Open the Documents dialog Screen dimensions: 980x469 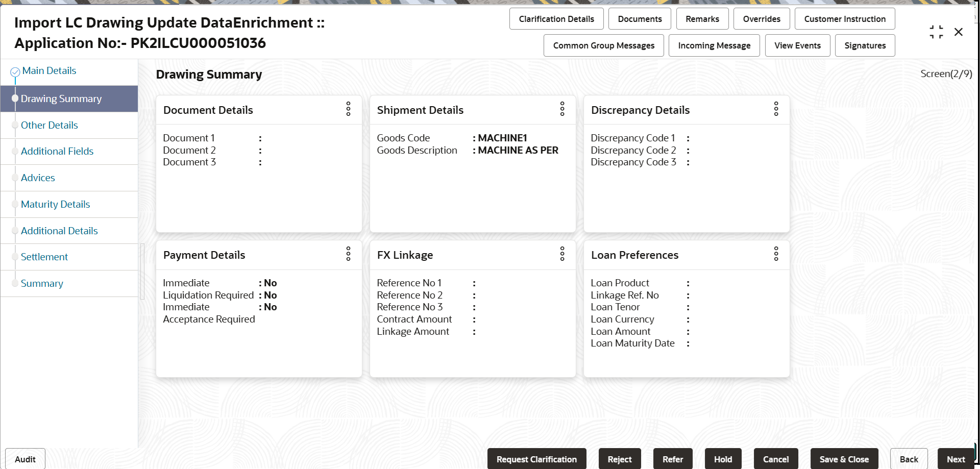pos(639,18)
